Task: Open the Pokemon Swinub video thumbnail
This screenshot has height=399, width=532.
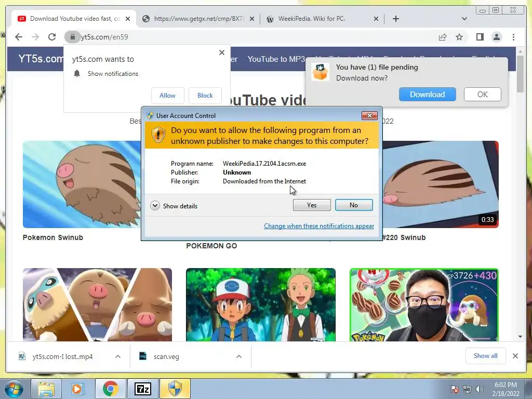Action: point(82,184)
